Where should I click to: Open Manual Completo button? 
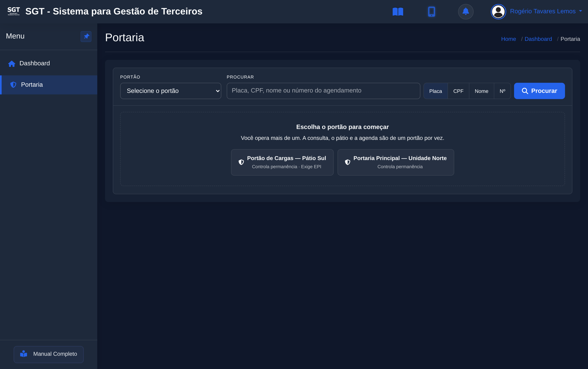click(49, 354)
